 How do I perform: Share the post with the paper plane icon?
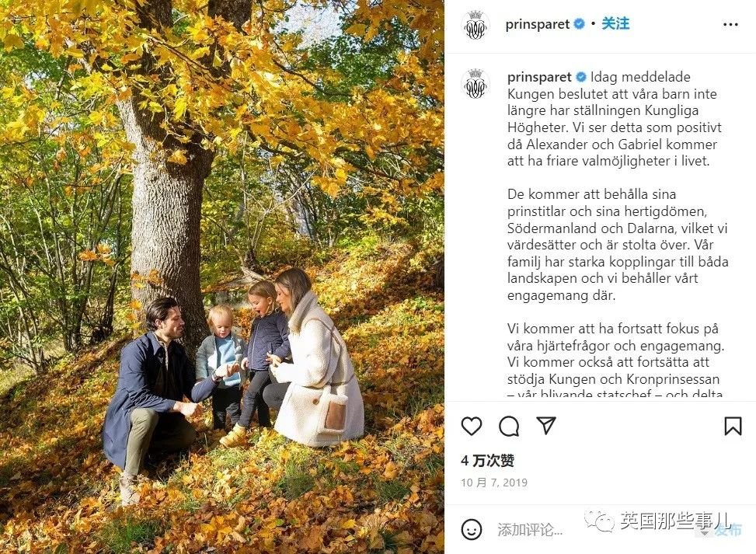coord(546,426)
